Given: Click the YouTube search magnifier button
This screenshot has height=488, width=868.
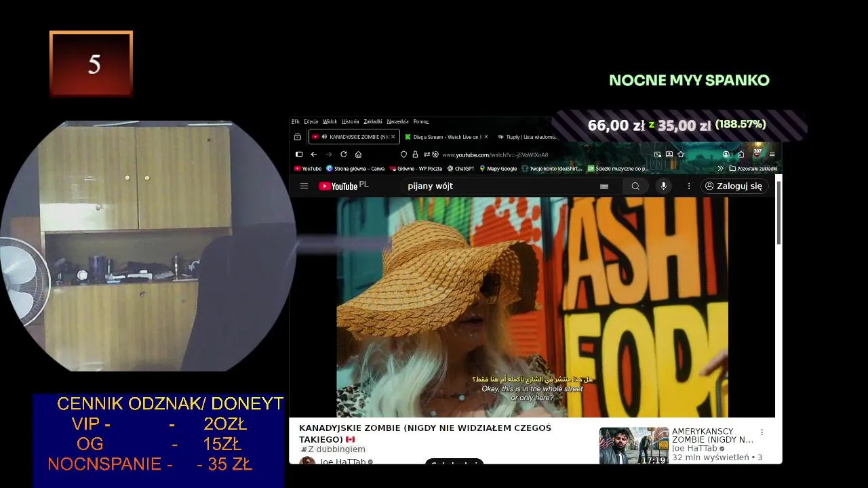Looking at the screenshot, I should pos(635,186).
